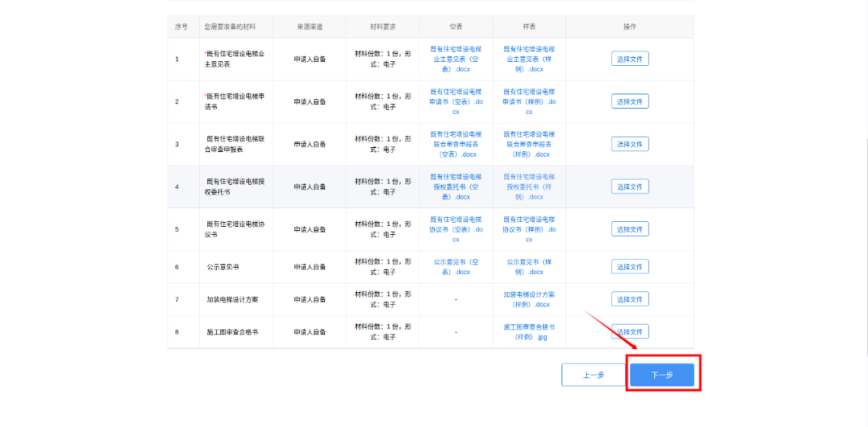868x427 pixels.
Task: Choose file for 电梯申请书 in row 2
Action: pyautogui.click(x=629, y=101)
